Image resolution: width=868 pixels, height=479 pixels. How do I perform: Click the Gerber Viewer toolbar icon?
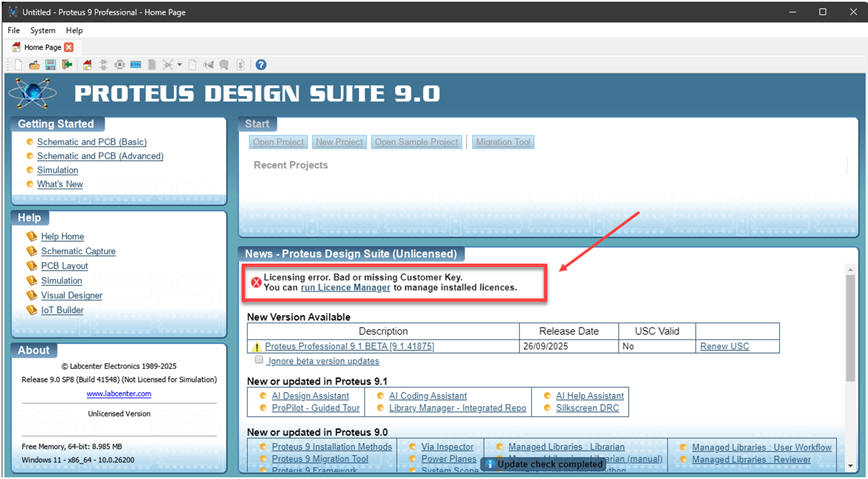tap(152, 65)
